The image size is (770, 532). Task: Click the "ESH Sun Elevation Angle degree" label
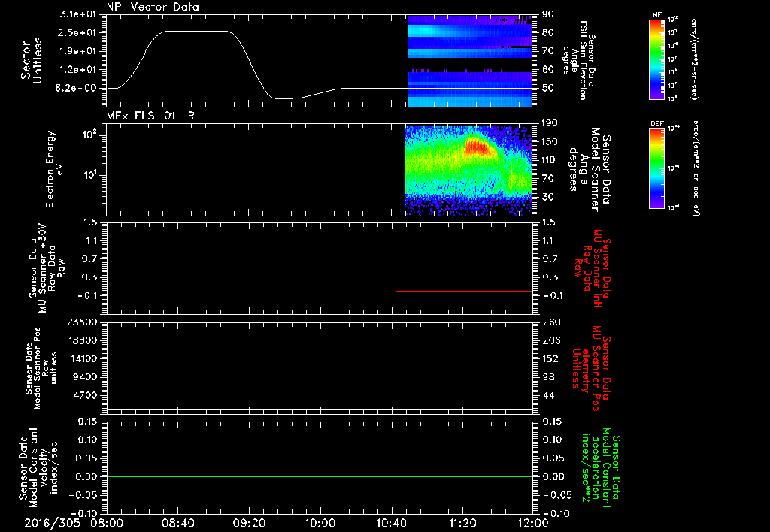578,60
